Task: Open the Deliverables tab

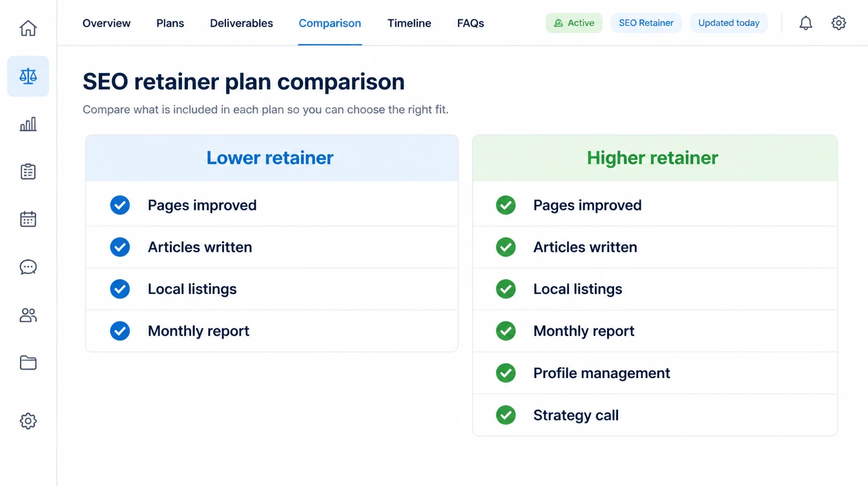Action: point(242,23)
